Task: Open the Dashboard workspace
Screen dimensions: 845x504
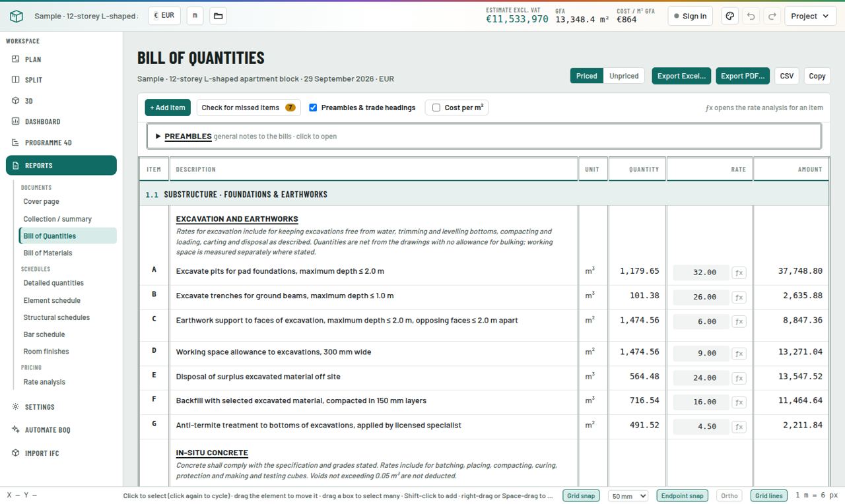Action: 61,121
